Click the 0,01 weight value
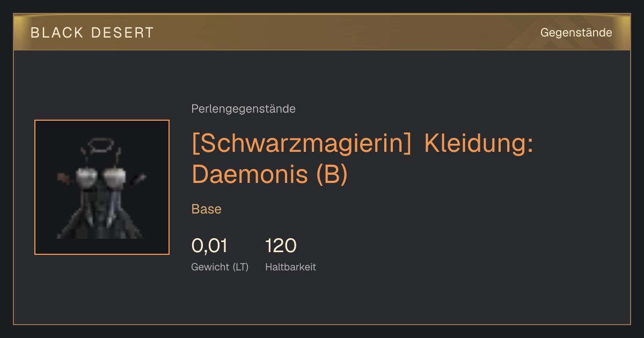The image size is (644, 338). point(209,246)
